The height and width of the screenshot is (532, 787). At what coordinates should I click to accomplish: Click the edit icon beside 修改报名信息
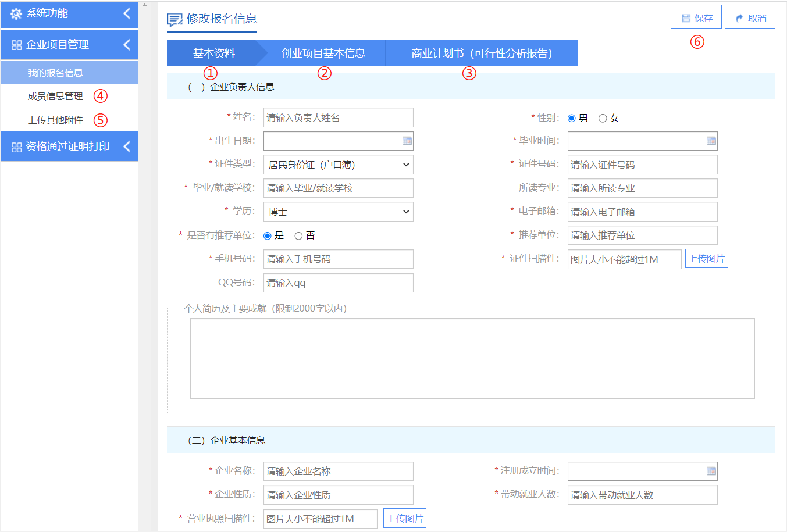[x=175, y=19]
